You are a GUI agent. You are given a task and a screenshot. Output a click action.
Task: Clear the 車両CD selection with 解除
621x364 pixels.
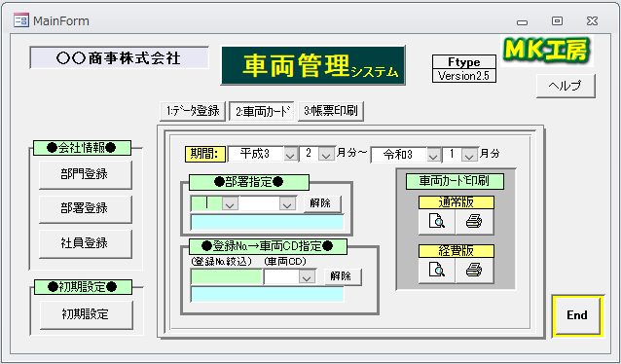point(343,276)
